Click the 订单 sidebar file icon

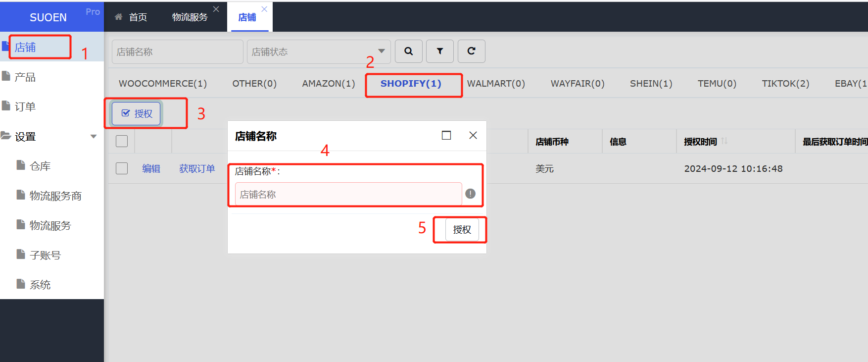click(6, 106)
